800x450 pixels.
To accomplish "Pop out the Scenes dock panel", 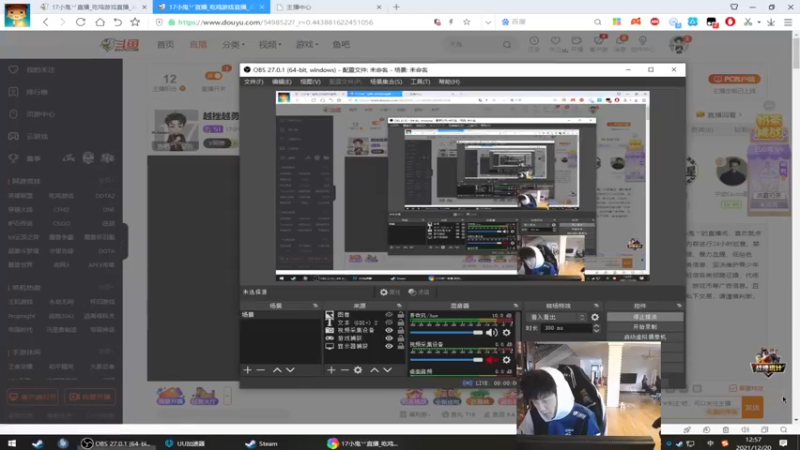I will click(x=315, y=306).
